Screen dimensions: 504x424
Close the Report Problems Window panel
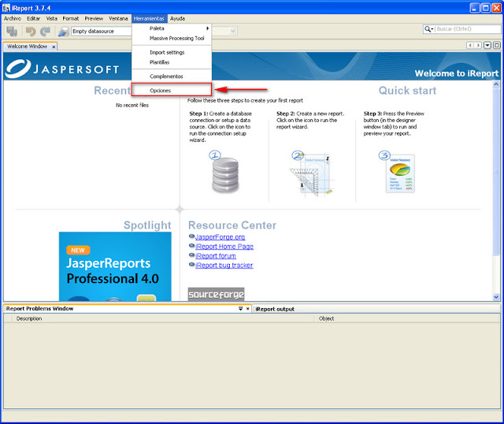coord(247,308)
